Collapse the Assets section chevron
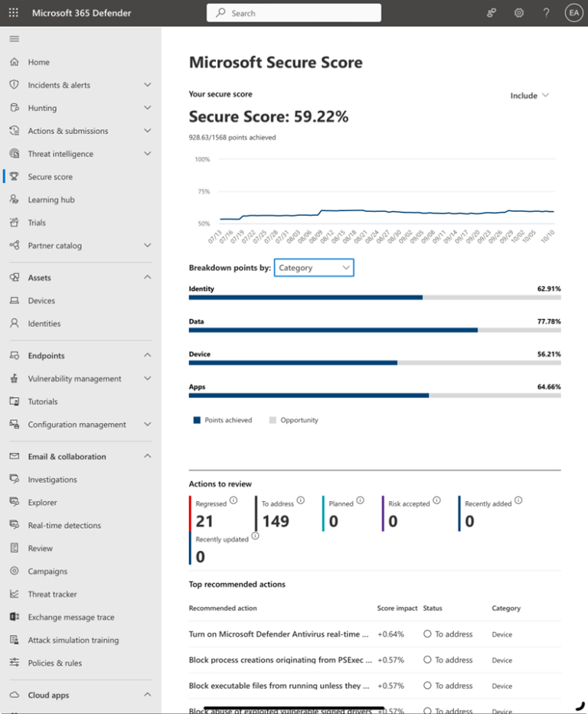 (148, 277)
